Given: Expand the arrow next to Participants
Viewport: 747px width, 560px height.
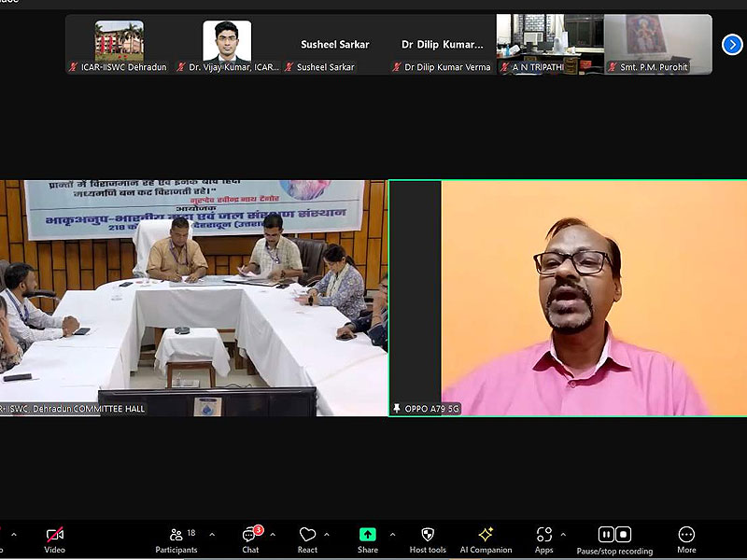Looking at the screenshot, I should 212,535.
